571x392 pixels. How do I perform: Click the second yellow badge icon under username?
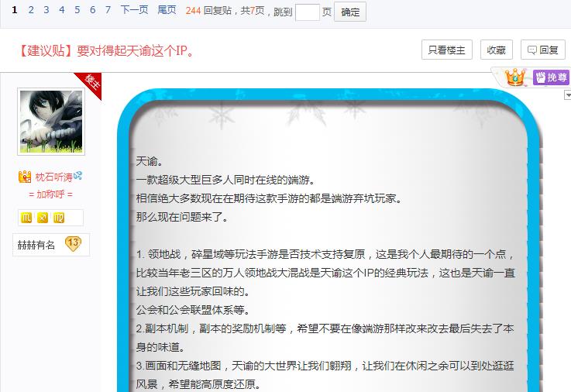click(x=43, y=218)
